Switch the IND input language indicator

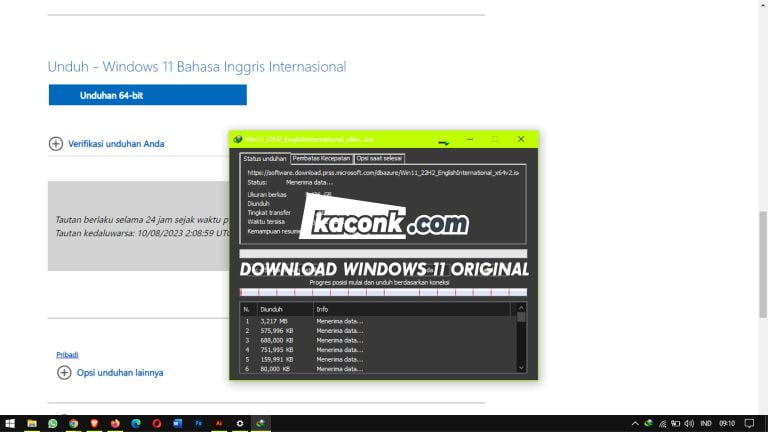point(706,423)
